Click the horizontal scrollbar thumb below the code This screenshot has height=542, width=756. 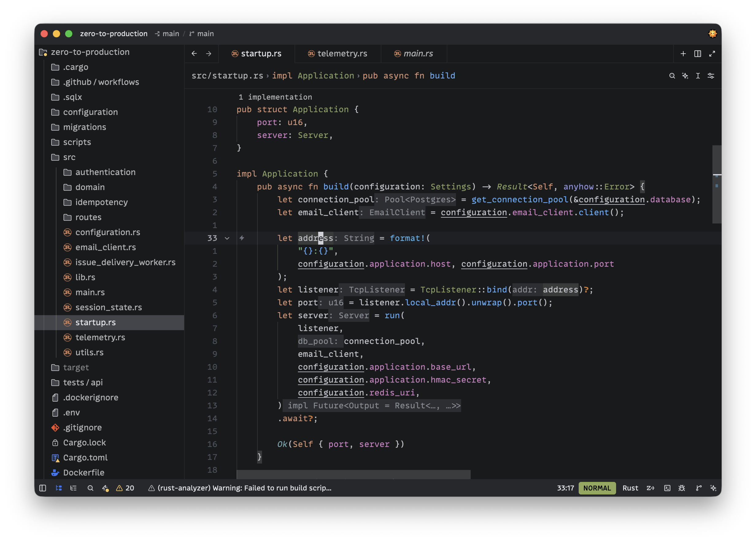click(x=353, y=474)
